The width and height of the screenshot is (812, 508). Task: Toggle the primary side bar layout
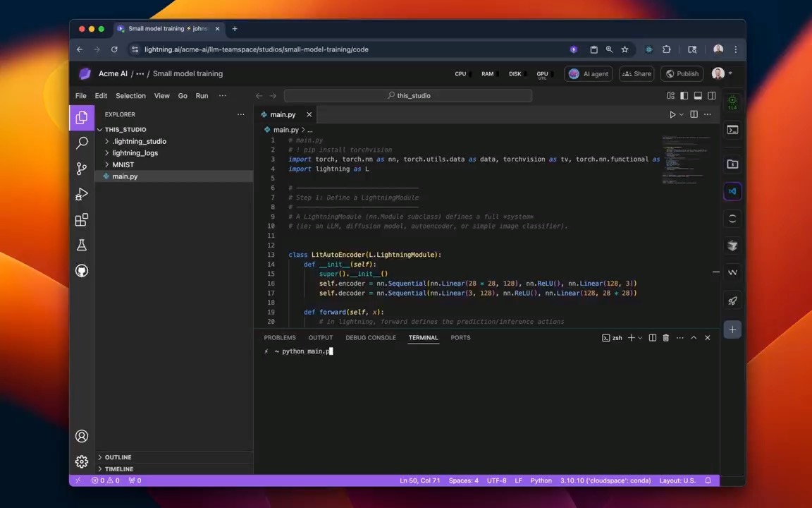(684, 95)
